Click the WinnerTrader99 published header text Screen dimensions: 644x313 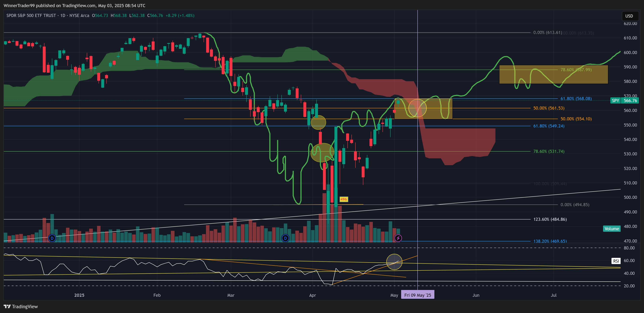(x=74, y=5)
